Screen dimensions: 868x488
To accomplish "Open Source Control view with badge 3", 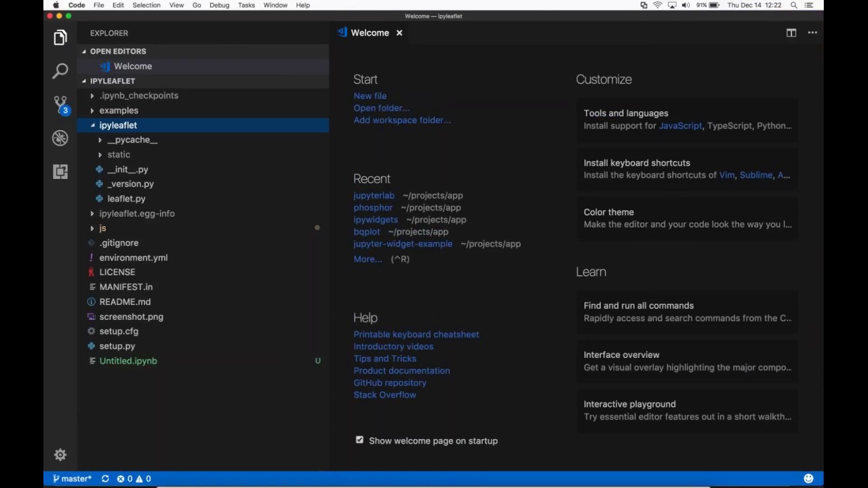I will coord(60,104).
